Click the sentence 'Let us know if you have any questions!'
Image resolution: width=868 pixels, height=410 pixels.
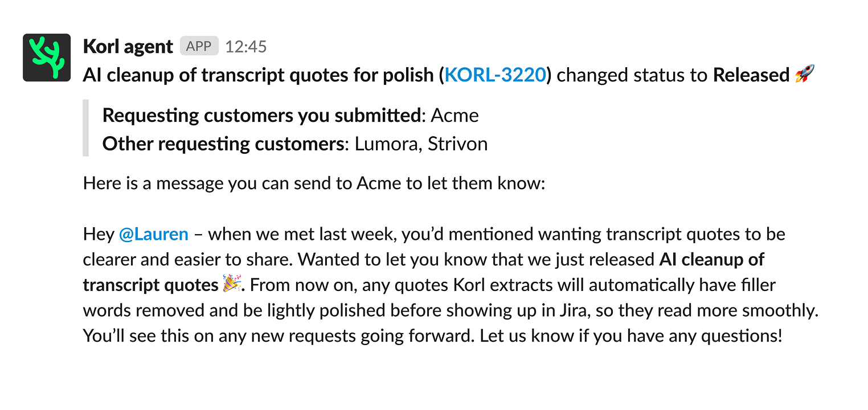click(x=631, y=335)
